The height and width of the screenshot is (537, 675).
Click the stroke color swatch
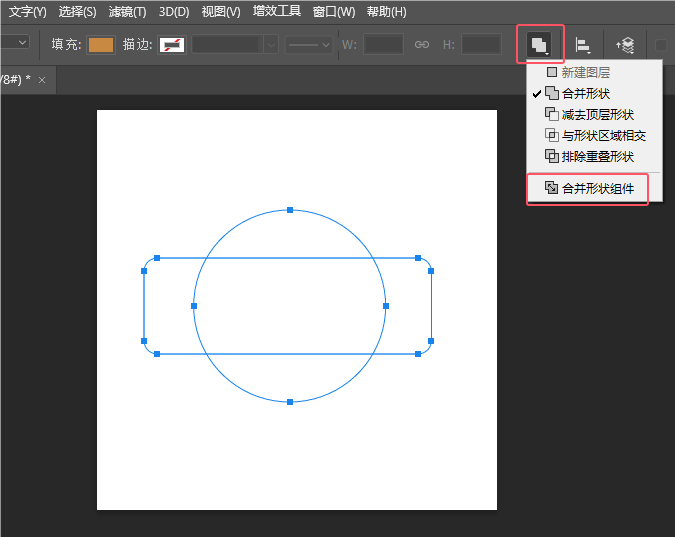172,45
